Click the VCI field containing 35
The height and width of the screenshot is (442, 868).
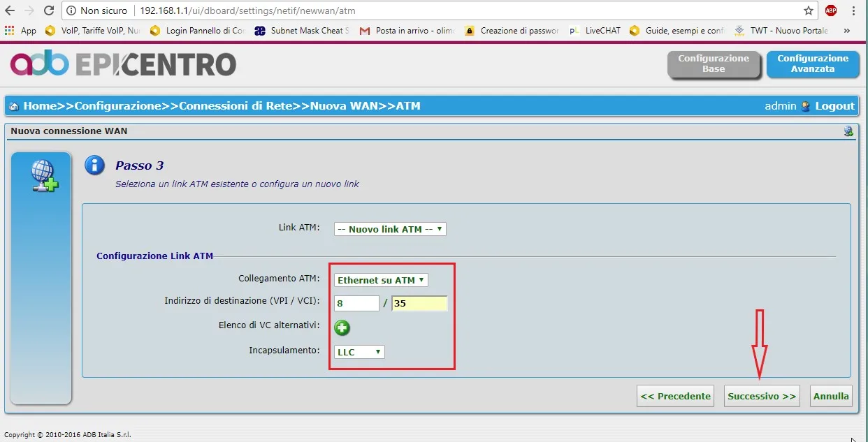[x=419, y=304]
